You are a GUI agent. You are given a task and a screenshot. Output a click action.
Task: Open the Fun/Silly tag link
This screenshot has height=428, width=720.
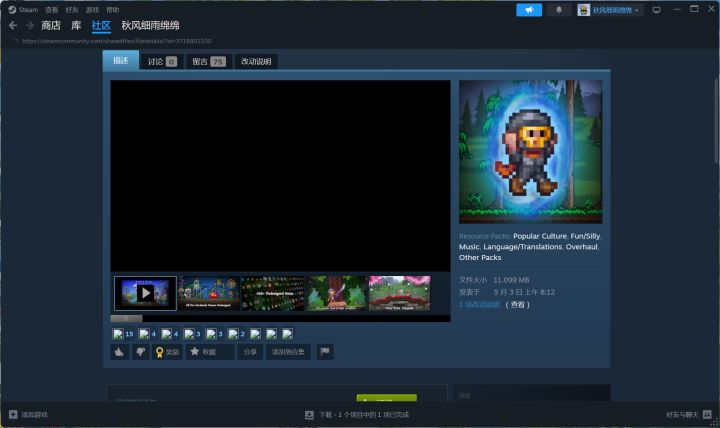(x=585, y=236)
